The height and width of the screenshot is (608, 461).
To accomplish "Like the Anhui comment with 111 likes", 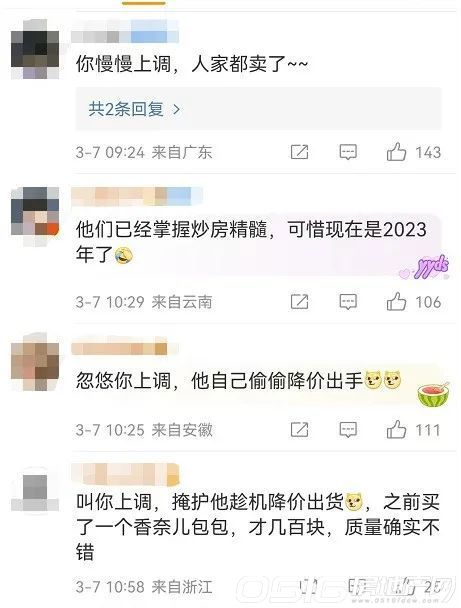I will tap(396, 429).
